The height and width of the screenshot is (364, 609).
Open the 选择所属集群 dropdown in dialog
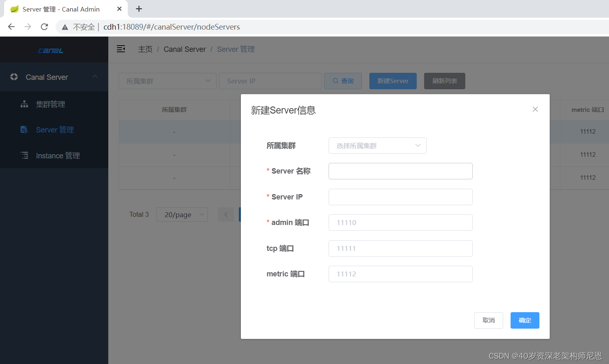(x=377, y=146)
